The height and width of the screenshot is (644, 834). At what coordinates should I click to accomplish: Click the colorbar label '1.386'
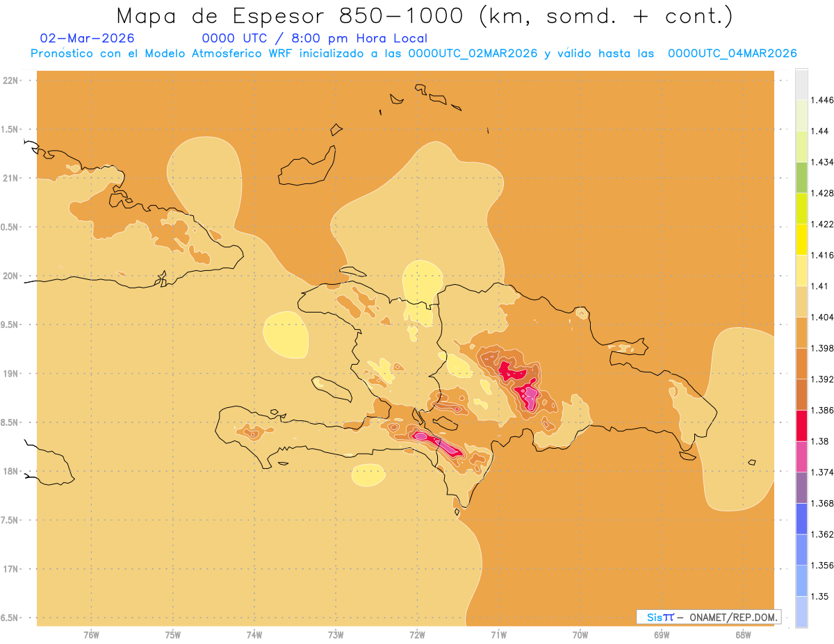(x=822, y=410)
